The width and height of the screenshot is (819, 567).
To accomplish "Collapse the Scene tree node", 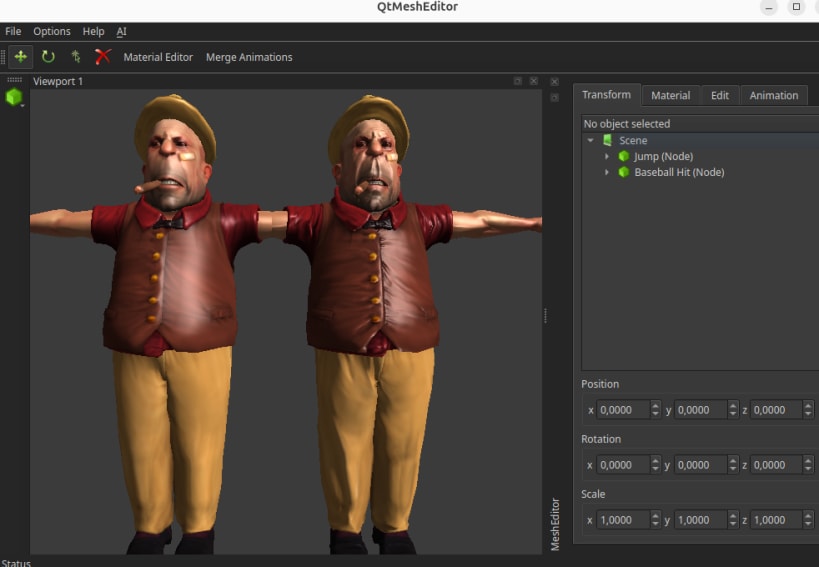I will (590, 140).
